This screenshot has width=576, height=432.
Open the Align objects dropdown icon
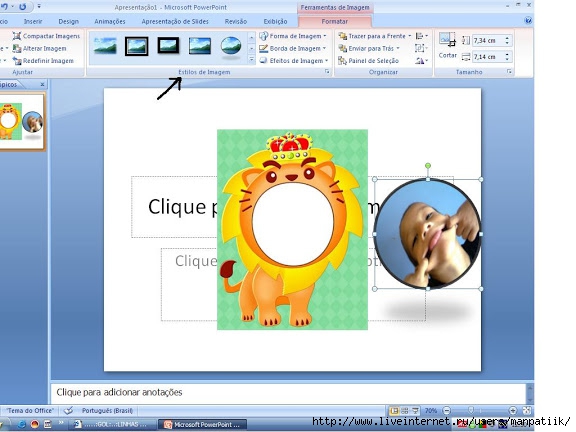point(421,36)
